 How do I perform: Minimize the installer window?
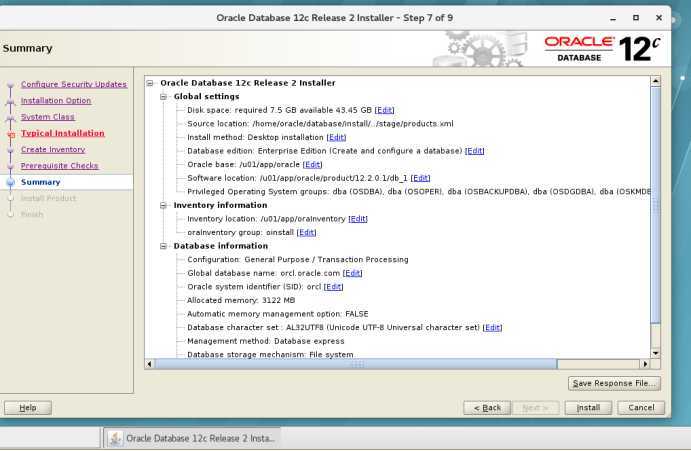(613, 18)
